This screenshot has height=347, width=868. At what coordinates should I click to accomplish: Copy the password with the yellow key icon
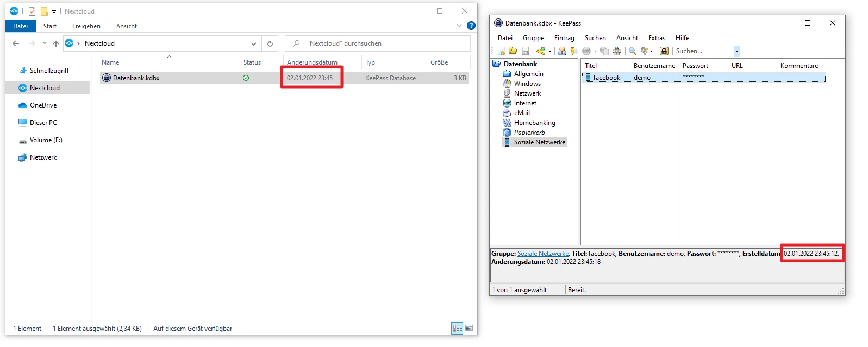coord(574,51)
